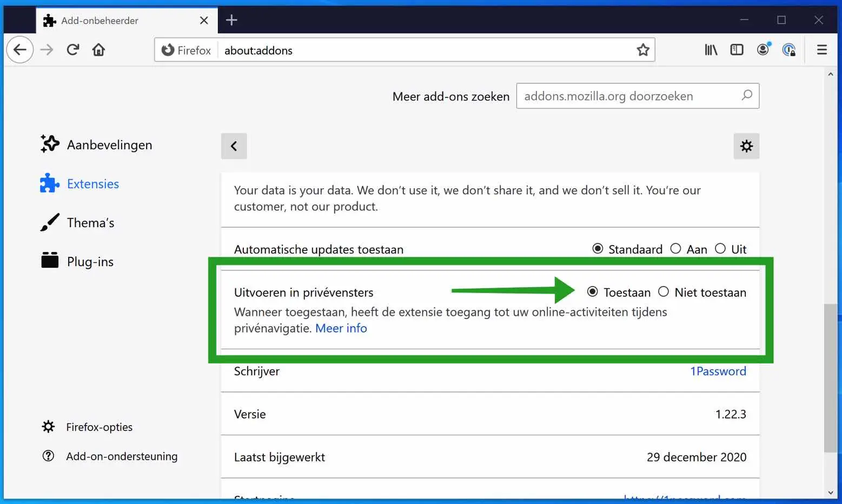Reload the current page
The width and height of the screenshot is (842, 504).
(73, 50)
